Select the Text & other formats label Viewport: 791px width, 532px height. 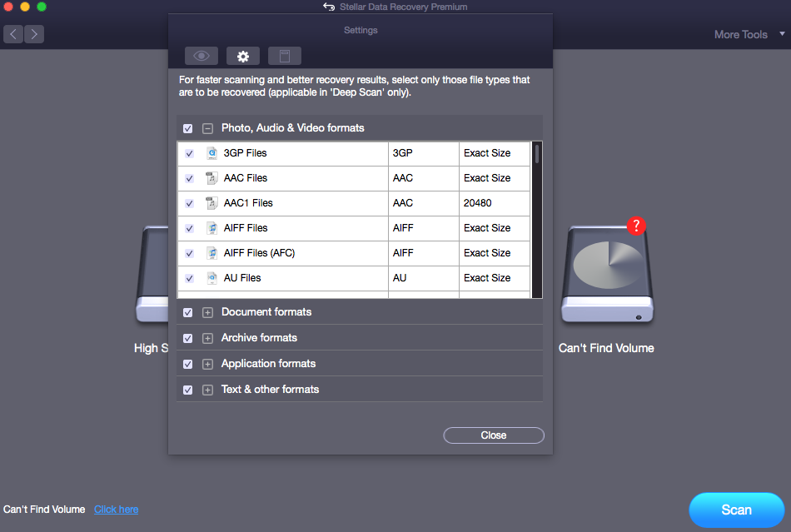point(270,389)
